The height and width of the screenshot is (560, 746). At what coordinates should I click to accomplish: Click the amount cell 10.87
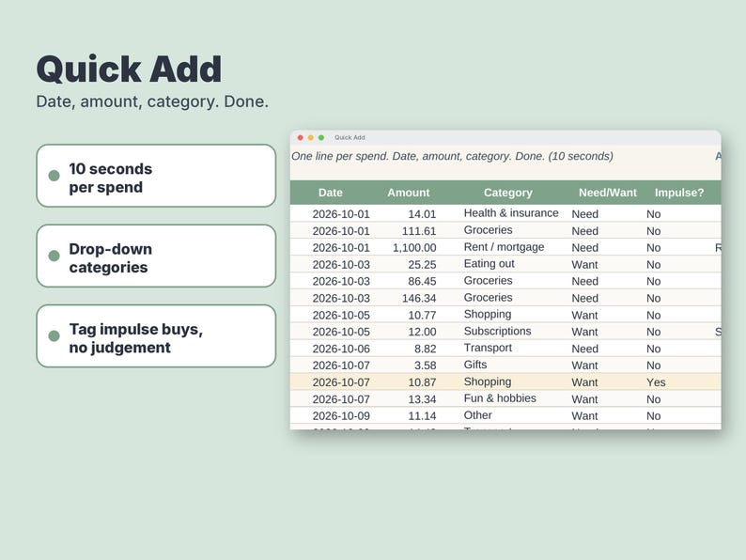click(422, 382)
